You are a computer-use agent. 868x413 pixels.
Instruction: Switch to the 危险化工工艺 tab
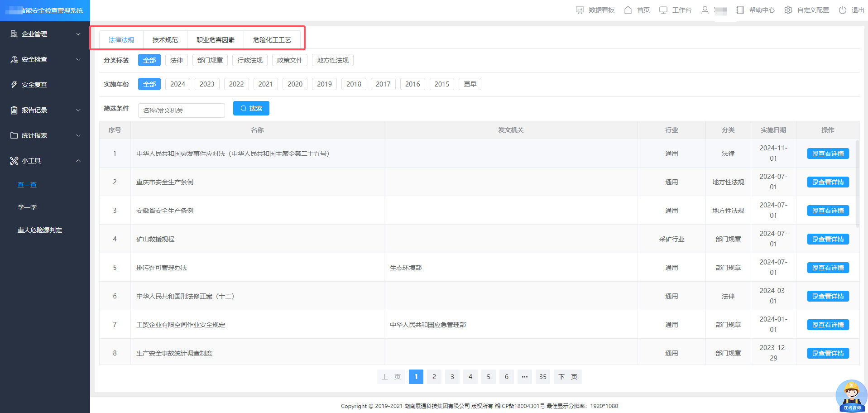tap(272, 40)
